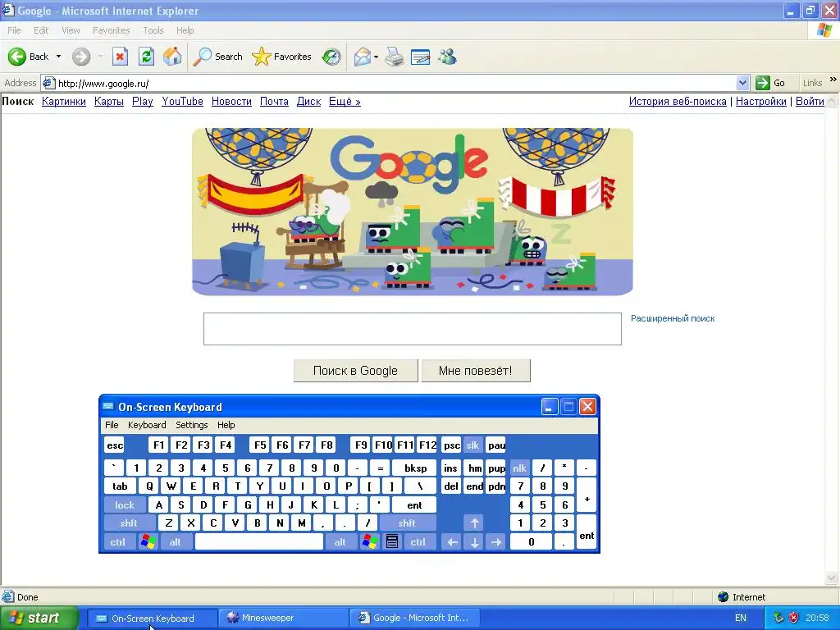The image size is (840, 630).
Task: Expand the Links toolbar chevron
Action: pyautogui.click(x=833, y=80)
